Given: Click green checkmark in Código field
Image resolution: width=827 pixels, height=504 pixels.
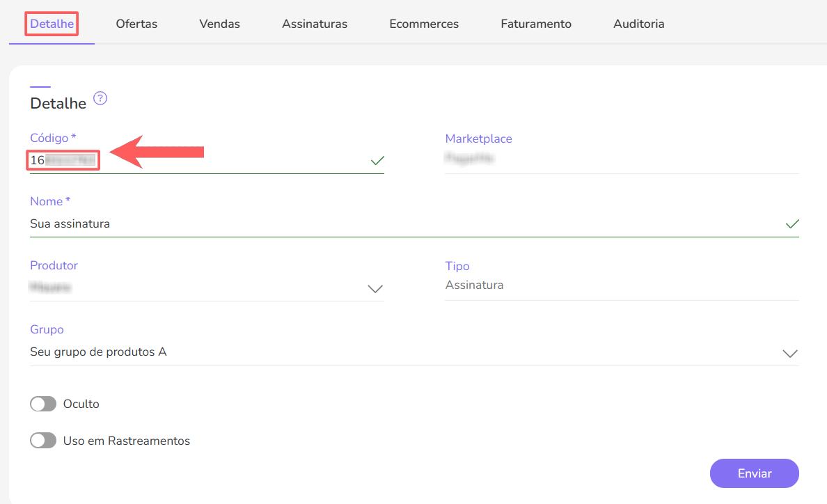Looking at the screenshot, I should 377,161.
